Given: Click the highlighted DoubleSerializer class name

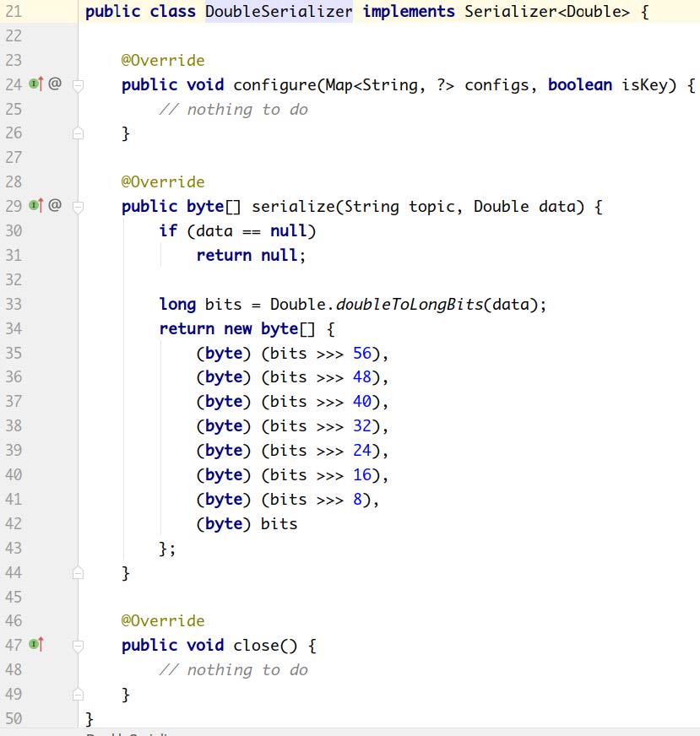Looking at the screenshot, I should tap(279, 12).
